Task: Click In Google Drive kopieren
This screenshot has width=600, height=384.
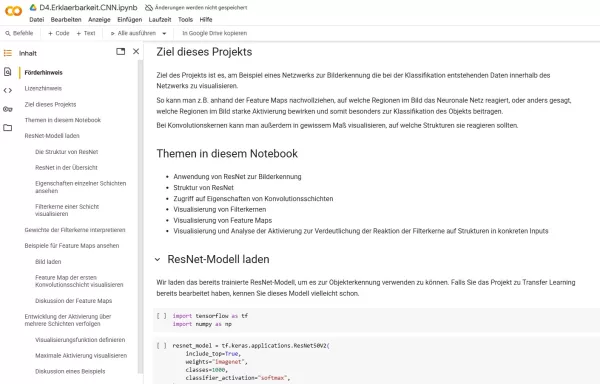Action: click(x=214, y=33)
